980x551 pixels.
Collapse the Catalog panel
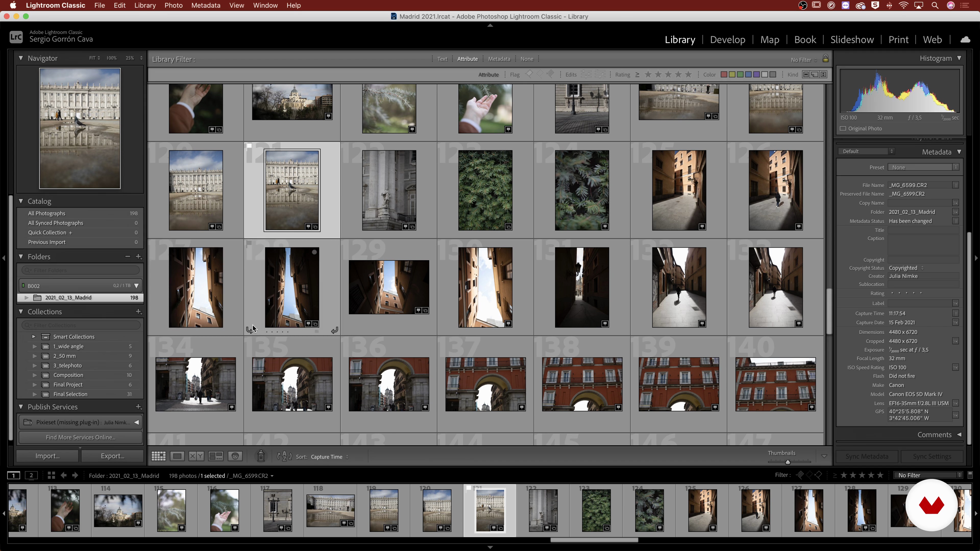(20, 201)
